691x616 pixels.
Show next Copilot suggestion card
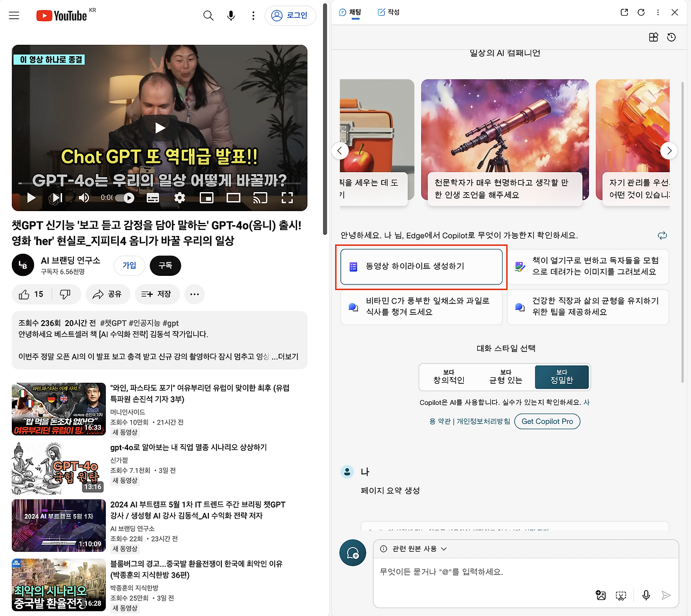pyautogui.click(x=669, y=151)
